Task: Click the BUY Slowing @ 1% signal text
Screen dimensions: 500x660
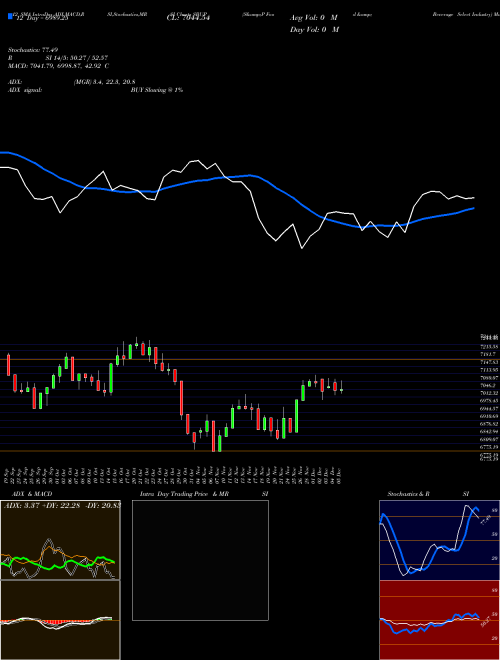Action: [x=157, y=90]
